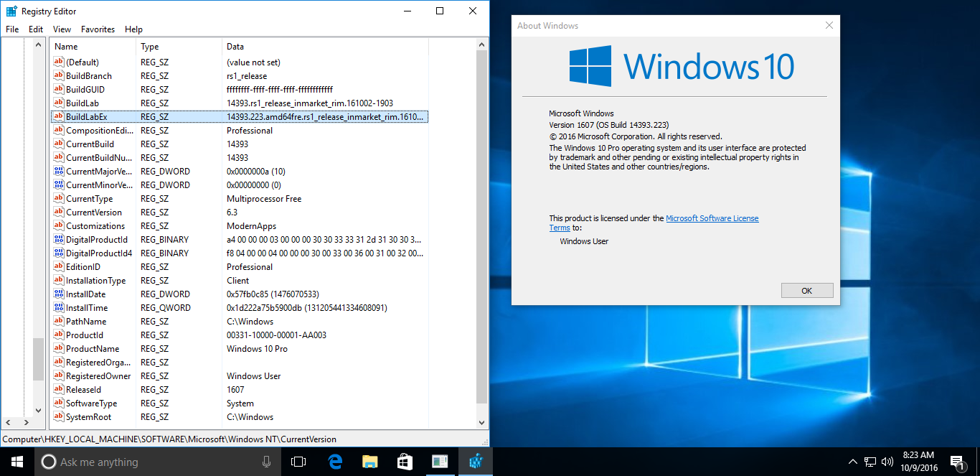Click the Multiprocessor Free data cell
This screenshot has width=980, height=476.
point(264,199)
